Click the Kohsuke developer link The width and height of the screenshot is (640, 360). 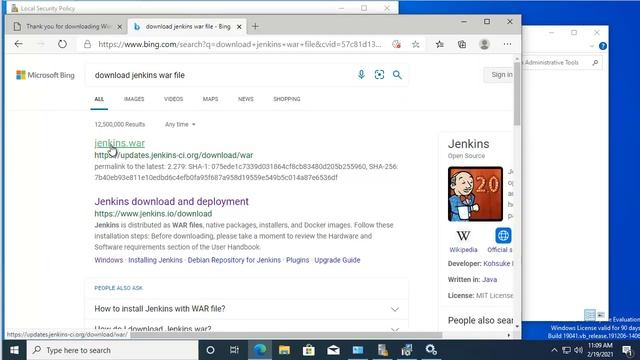[x=498, y=264]
